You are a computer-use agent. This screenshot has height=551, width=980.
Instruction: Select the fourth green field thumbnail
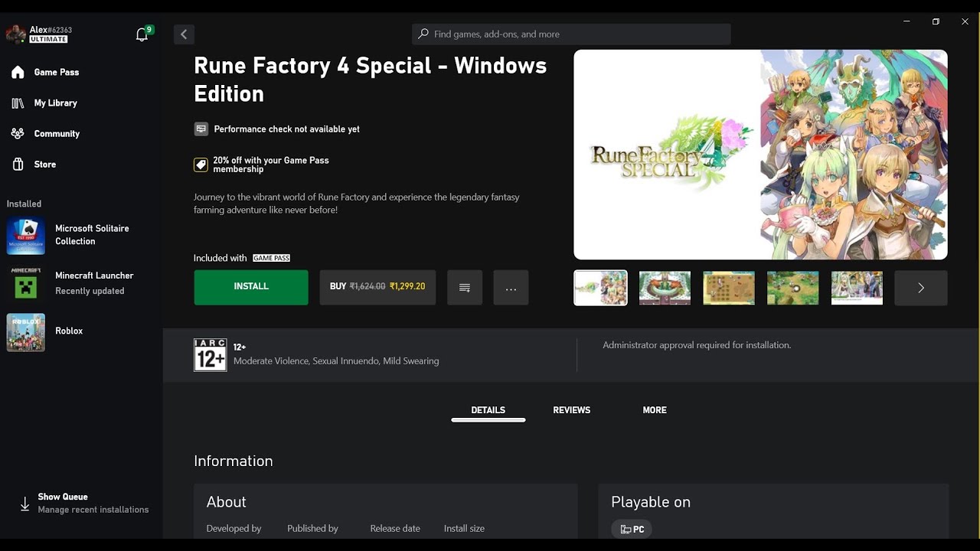point(793,288)
